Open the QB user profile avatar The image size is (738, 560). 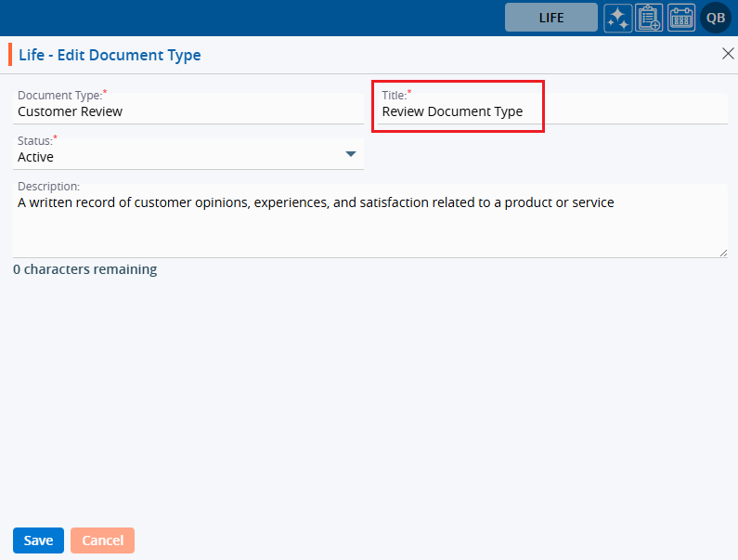716,18
